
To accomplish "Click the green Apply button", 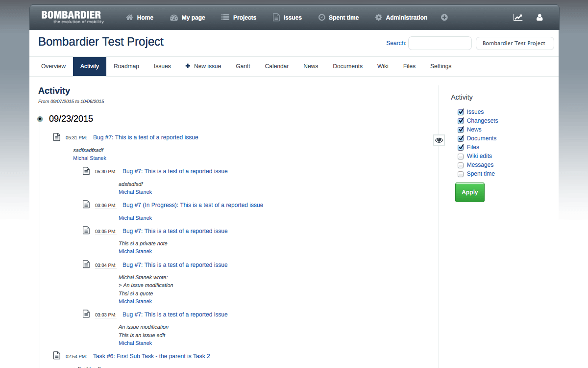I will 470,192.
